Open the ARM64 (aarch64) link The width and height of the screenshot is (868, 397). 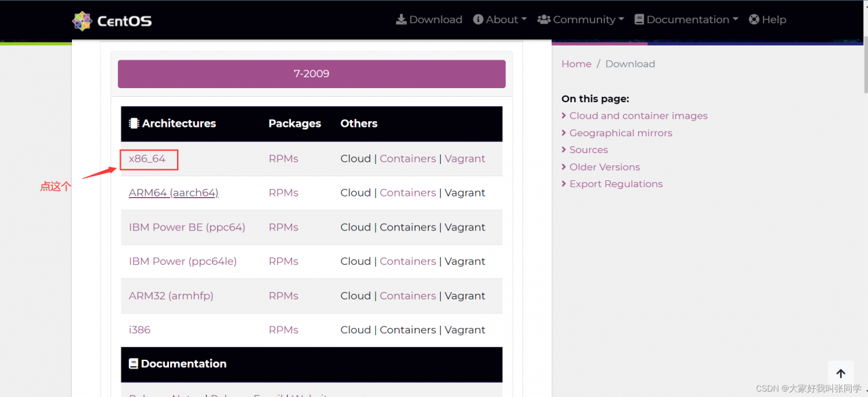click(174, 193)
